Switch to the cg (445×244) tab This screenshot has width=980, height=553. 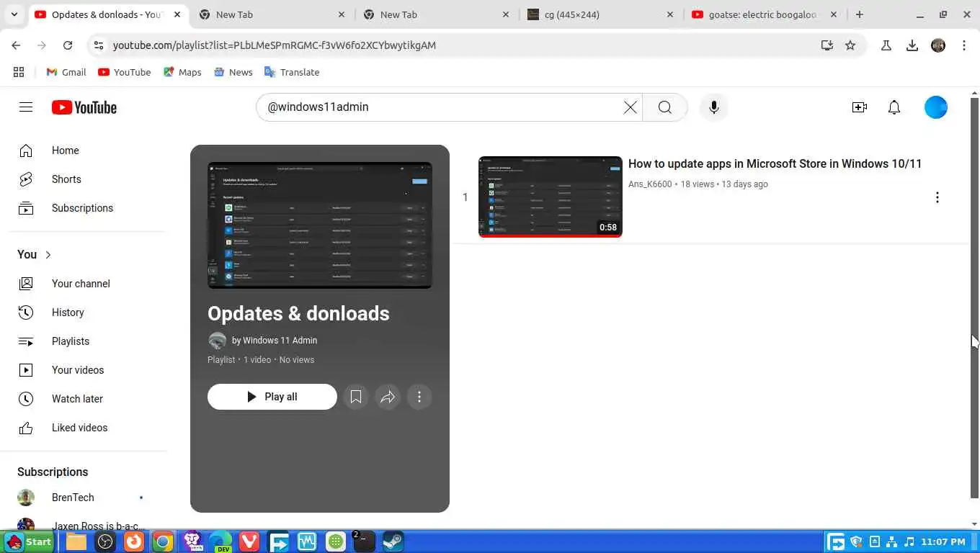pyautogui.click(x=600, y=14)
